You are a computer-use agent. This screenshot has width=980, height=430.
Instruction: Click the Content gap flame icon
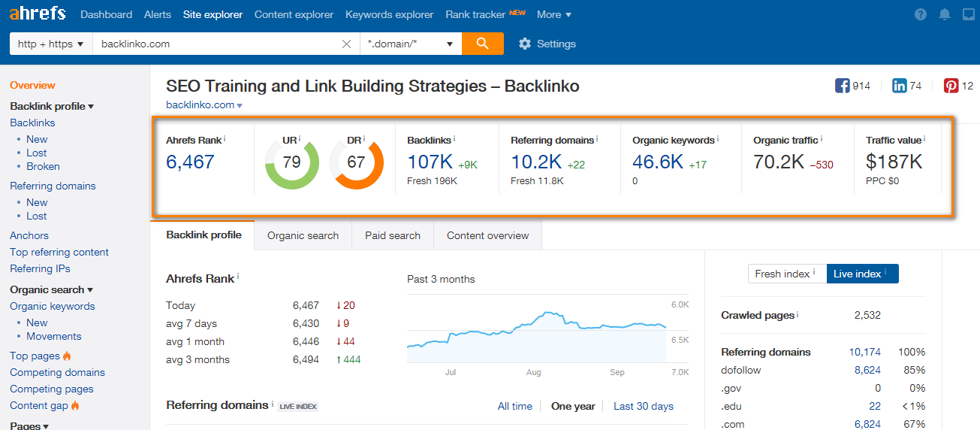point(75,405)
